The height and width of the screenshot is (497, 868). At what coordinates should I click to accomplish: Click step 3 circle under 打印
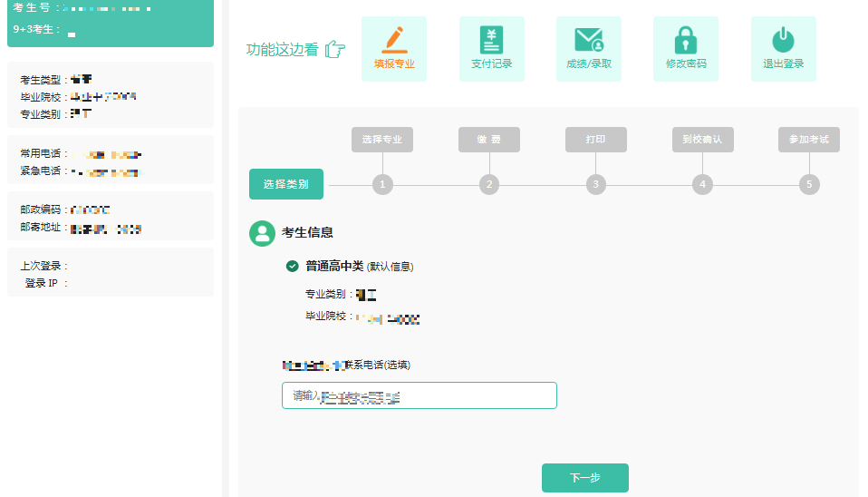[x=595, y=184]
